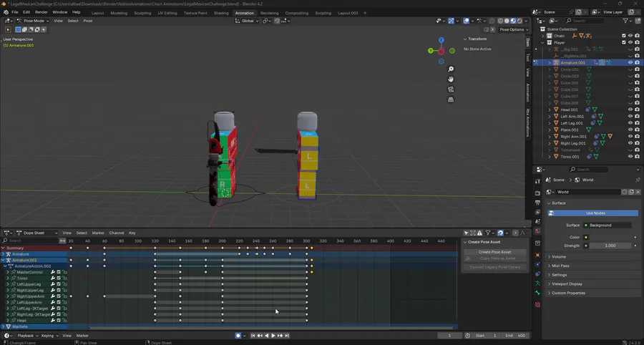Toggle MasterControl channel mute checkbox

59,272
